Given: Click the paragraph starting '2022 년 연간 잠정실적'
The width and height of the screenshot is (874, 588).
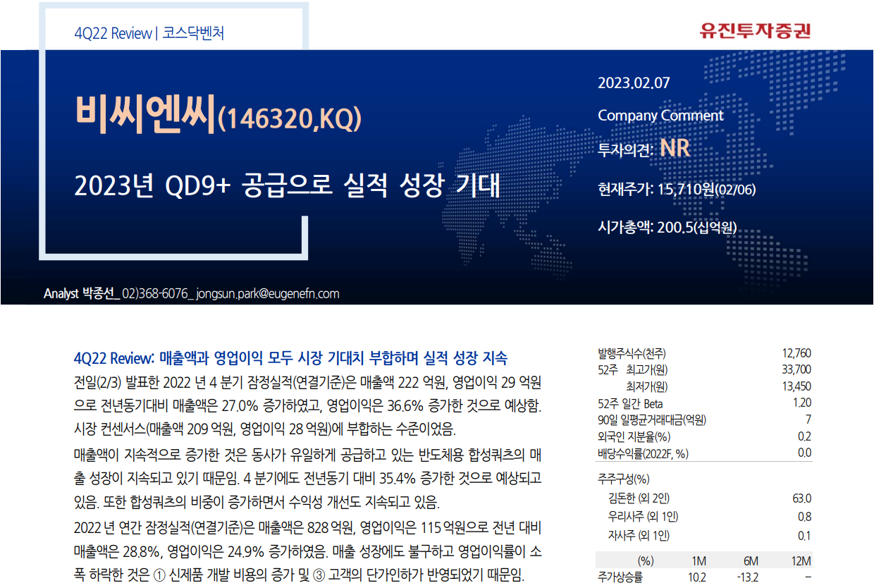Looking at the screenshot, I should tap(308, 551).
